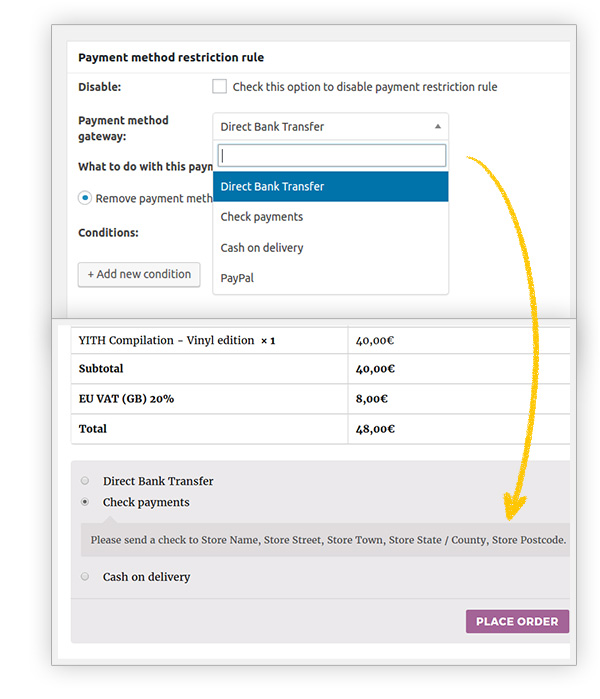Select Check payments from the gateway dropdown list
This screenshot has width=600, height=699.
pos(262,217)
